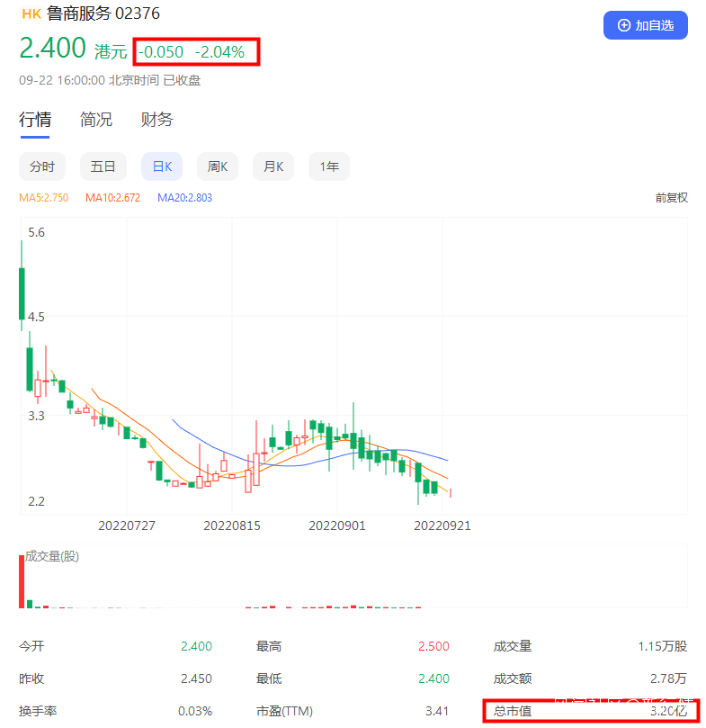The height and width of the screenshot is (728, 706).
Task: Click the 换手率 value 0.03%
Action: coord(195,711)
